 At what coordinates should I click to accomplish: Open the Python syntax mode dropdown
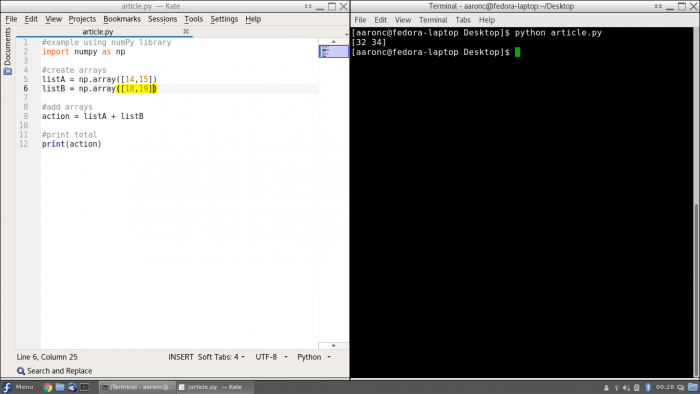tap(314, 357)
